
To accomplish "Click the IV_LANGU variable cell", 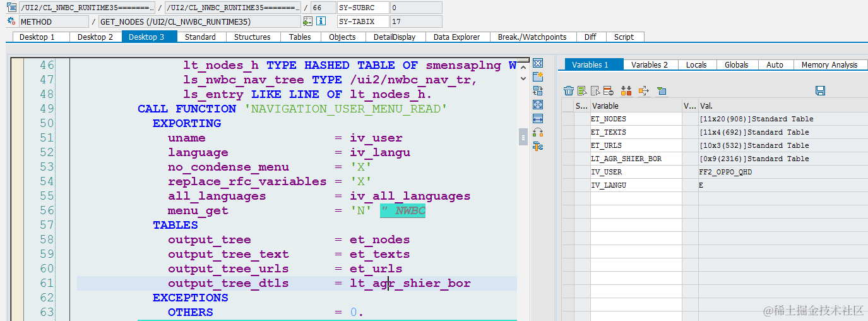I will pyautogui.click(x=636, y=185).
